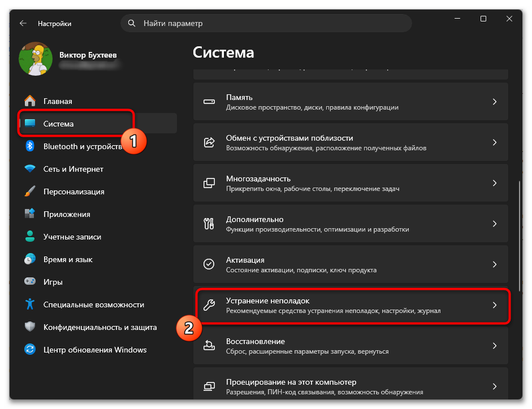Click the Главная home icon
The width and height of the screenshot is (532, 409).
(x=30, y=101)
